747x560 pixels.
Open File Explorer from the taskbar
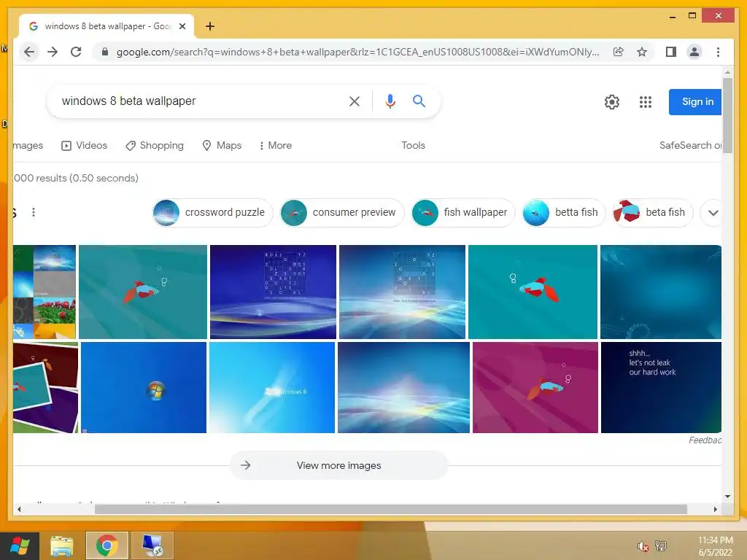[62, 545]
